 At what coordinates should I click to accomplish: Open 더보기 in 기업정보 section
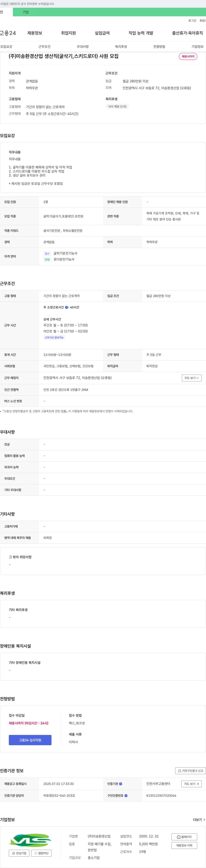coord(199,820)
